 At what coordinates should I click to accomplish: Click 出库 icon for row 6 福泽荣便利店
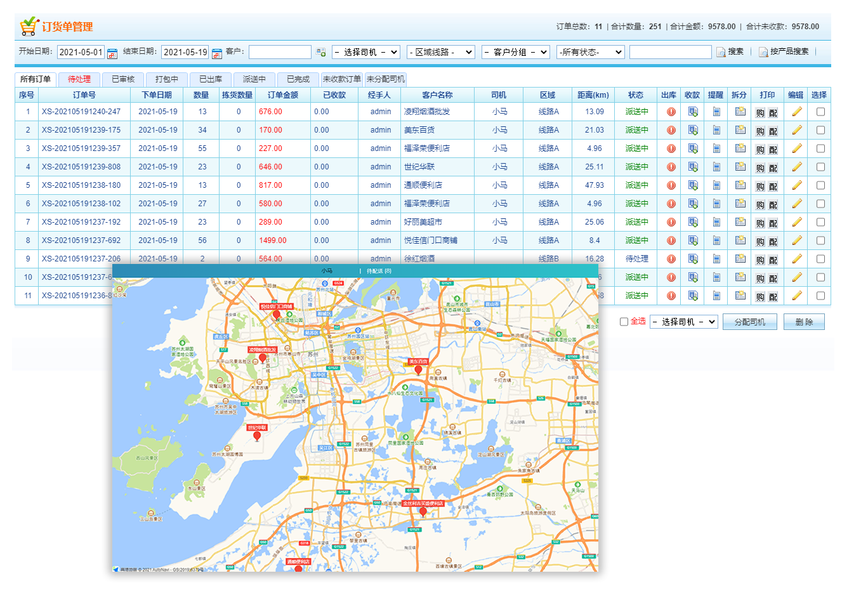click(x=671, y=204)
